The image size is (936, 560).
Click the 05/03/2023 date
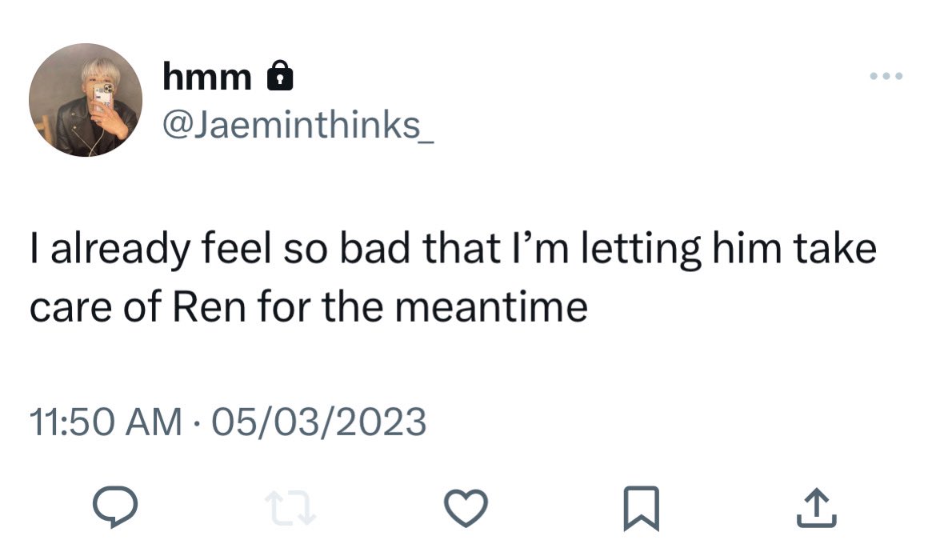click(x=318, y=422)
